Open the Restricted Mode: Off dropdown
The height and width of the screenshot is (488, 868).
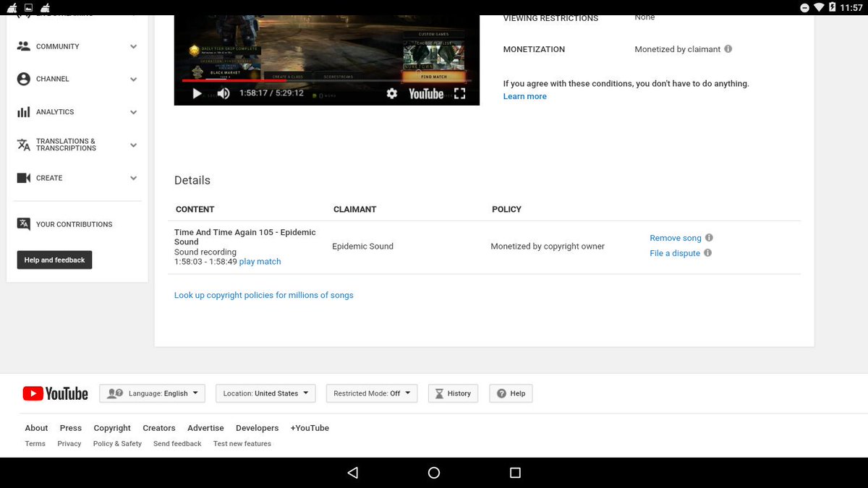pyautogui.click(x=372, y=393)
